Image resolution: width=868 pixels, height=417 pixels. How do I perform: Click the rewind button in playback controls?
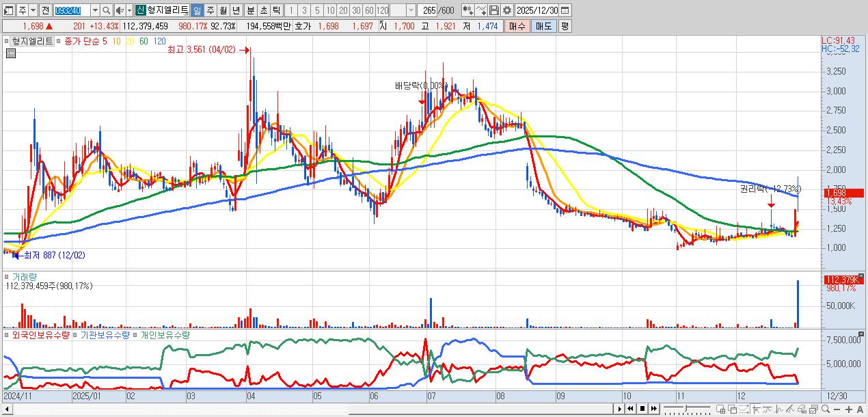tap(630, 409)
